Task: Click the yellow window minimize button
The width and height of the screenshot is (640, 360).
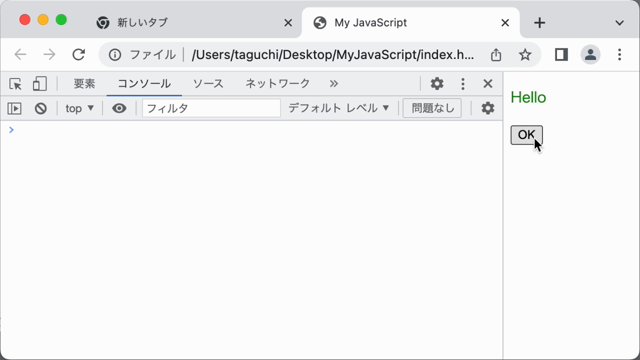Action: pos(43,20)
